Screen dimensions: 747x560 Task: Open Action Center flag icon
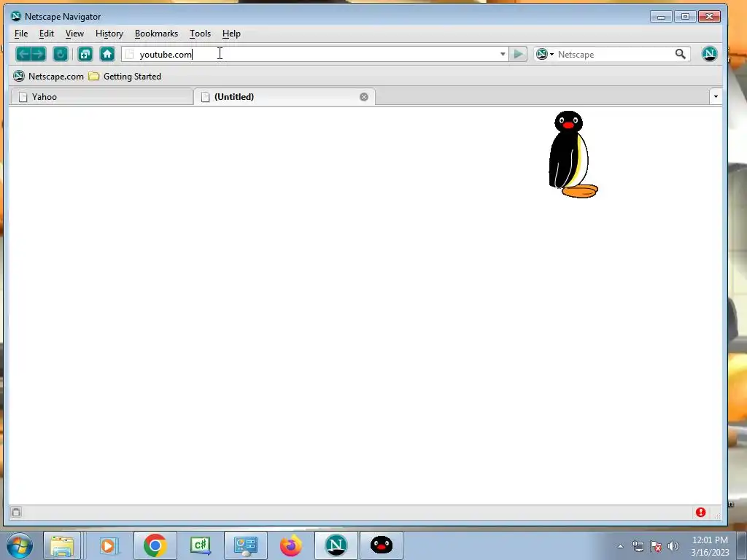(656, 546)
